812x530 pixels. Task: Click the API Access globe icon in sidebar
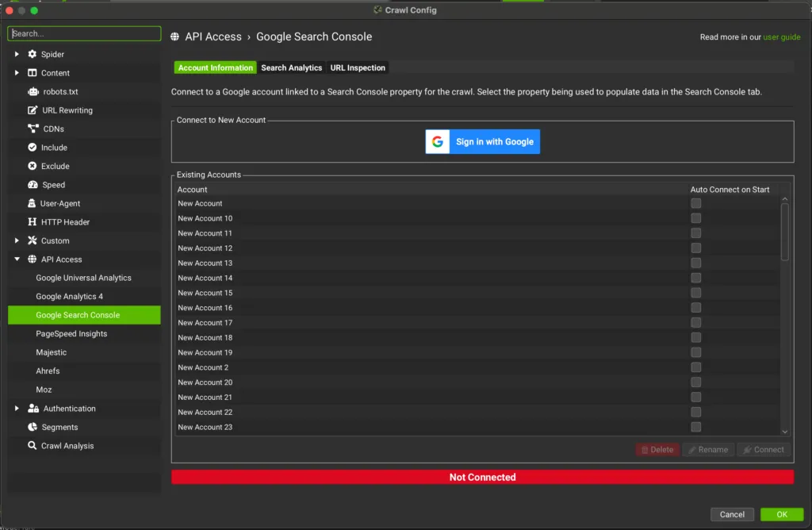[x=32, y=259]
